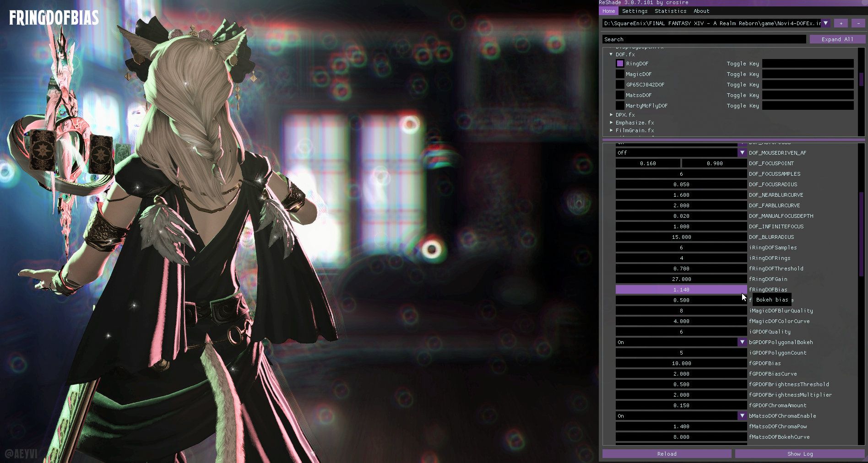Open the Settings tab
Viewport: 868px width, 463px height.
point(635,11)
